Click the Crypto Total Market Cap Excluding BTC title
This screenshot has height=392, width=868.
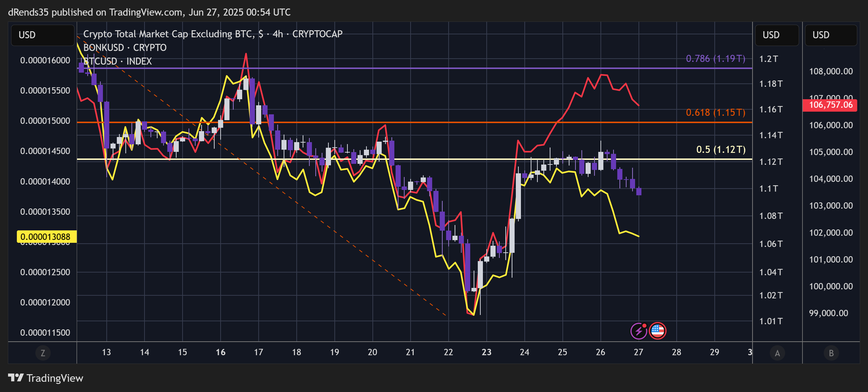(213, 34)
